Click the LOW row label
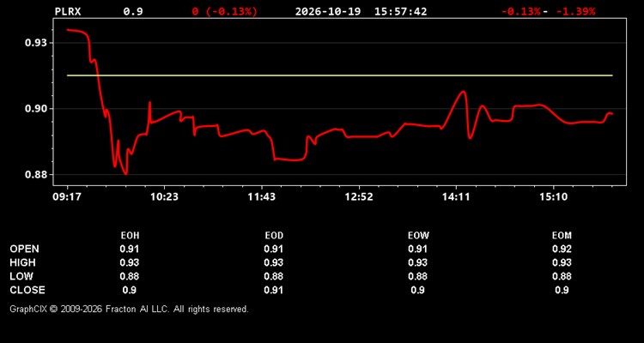The height and width of the screenshot is (343, 644). pyautogui.click(x=21, y=276)
